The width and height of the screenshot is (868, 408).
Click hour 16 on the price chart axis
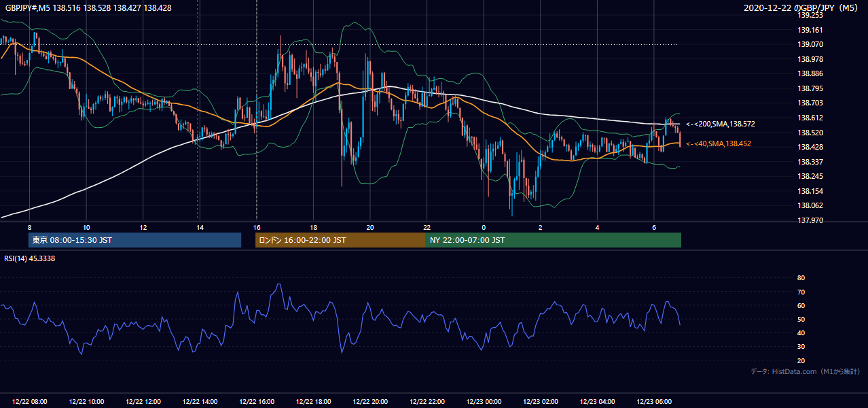coord(257,226)
